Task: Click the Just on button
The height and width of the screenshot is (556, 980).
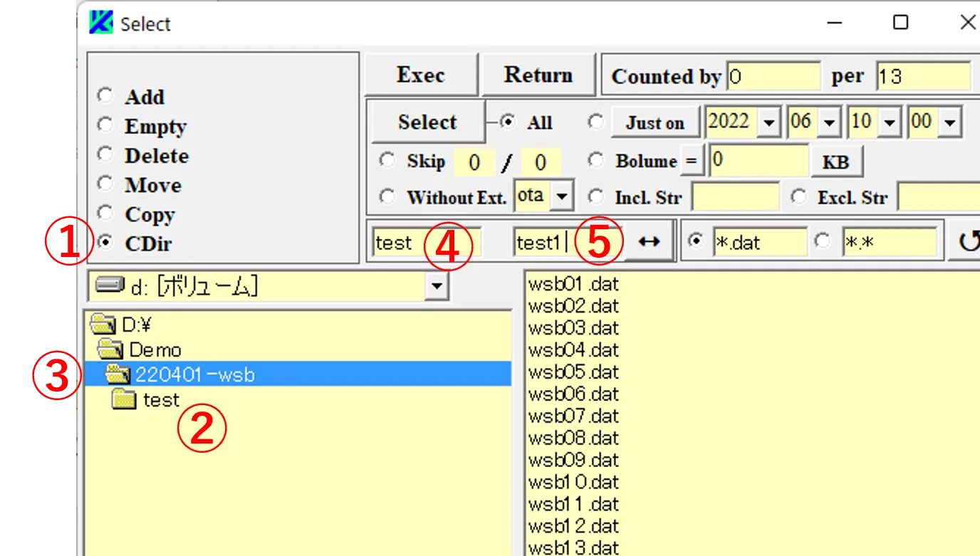Action: (x=655, y=122)
